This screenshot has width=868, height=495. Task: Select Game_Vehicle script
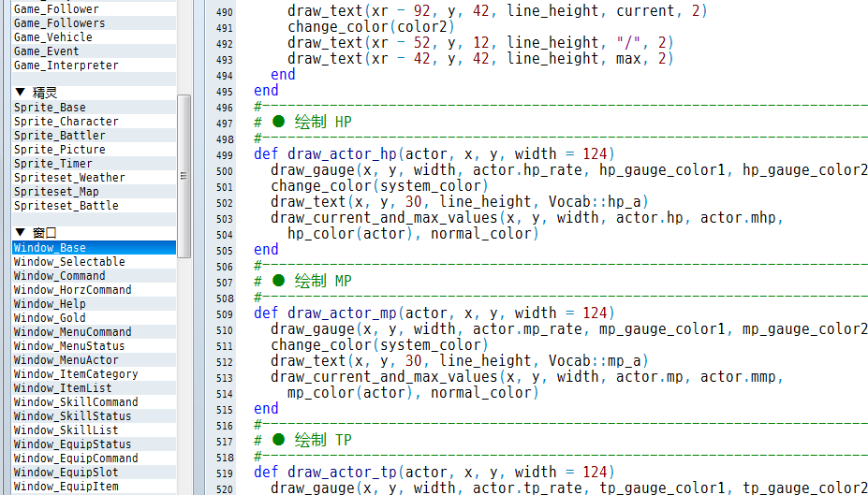click(x=95, y=37)
